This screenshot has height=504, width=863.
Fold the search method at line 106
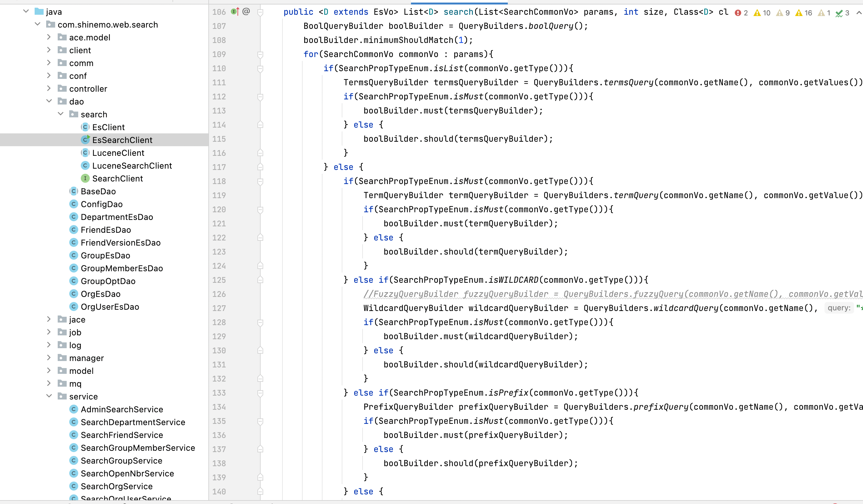point(260,13)
